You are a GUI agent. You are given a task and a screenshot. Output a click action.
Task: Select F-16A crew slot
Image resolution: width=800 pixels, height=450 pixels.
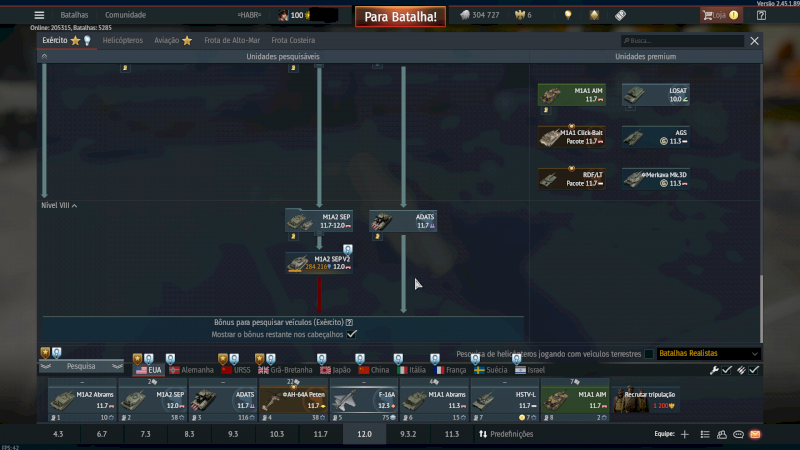tap(363, 400)
